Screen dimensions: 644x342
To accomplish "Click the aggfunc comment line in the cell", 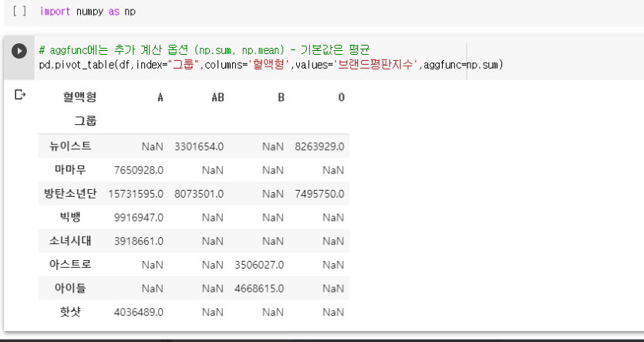I will point(204,50).
